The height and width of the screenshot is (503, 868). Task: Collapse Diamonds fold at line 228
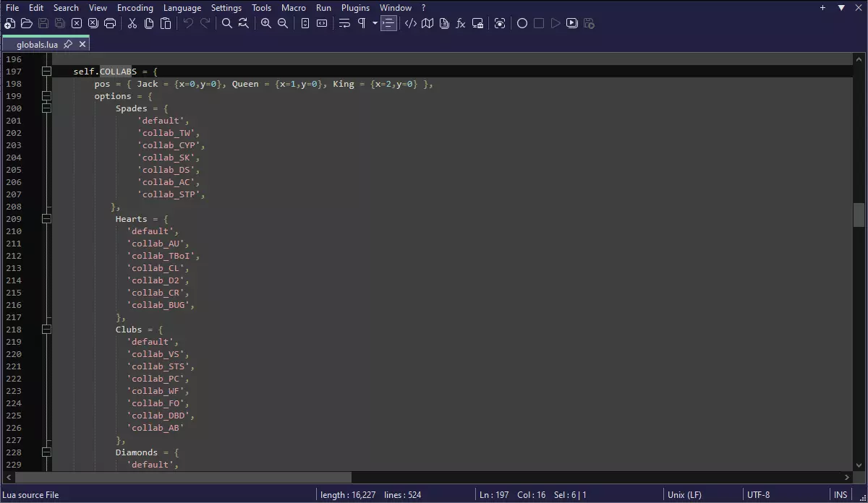[x=46, y=452]
